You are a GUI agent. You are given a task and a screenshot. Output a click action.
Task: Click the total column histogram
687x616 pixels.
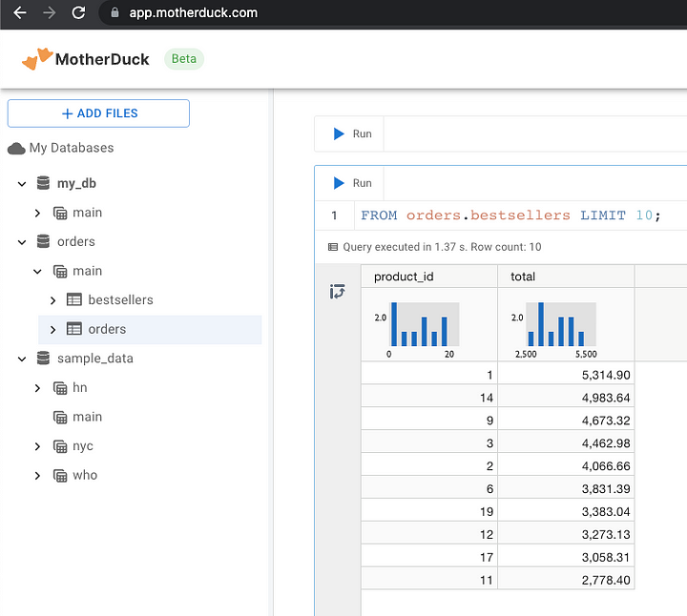coord(561,325)
